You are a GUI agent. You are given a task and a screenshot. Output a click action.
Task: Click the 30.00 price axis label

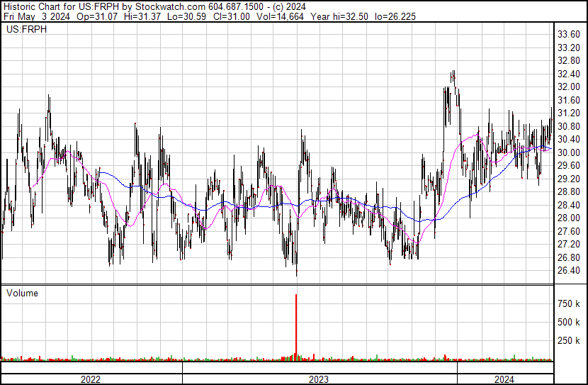[x=569, y=152]
